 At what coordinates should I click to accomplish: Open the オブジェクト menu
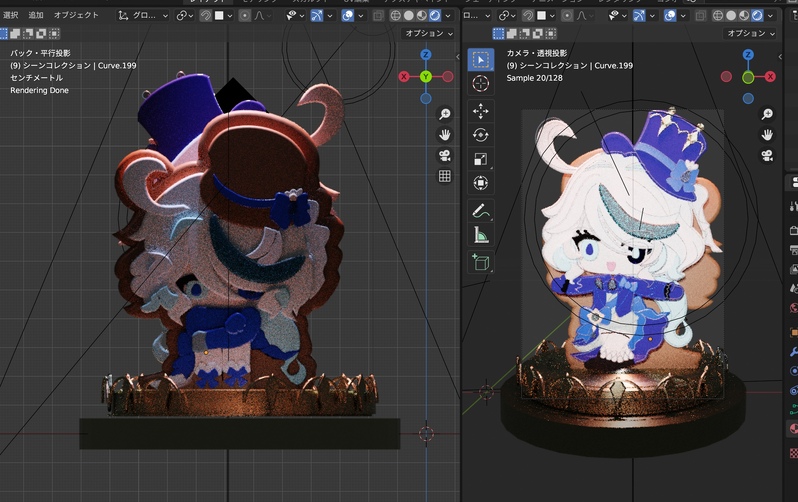point(76,15)
